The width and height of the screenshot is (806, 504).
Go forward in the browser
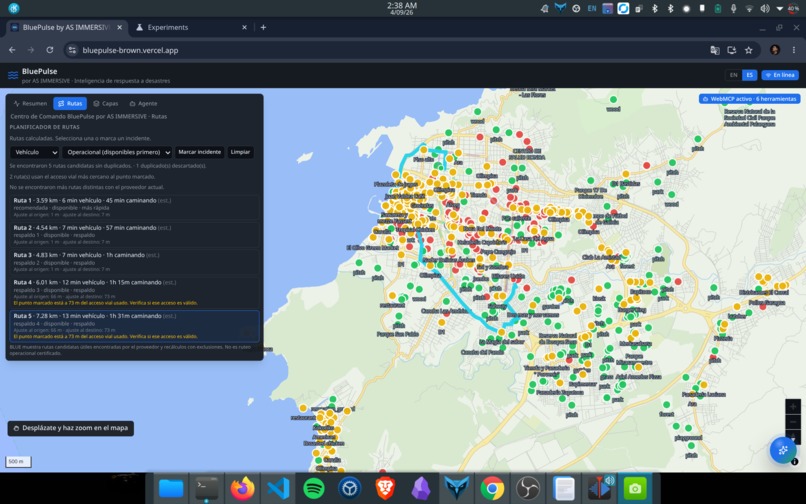pos(31,50)
